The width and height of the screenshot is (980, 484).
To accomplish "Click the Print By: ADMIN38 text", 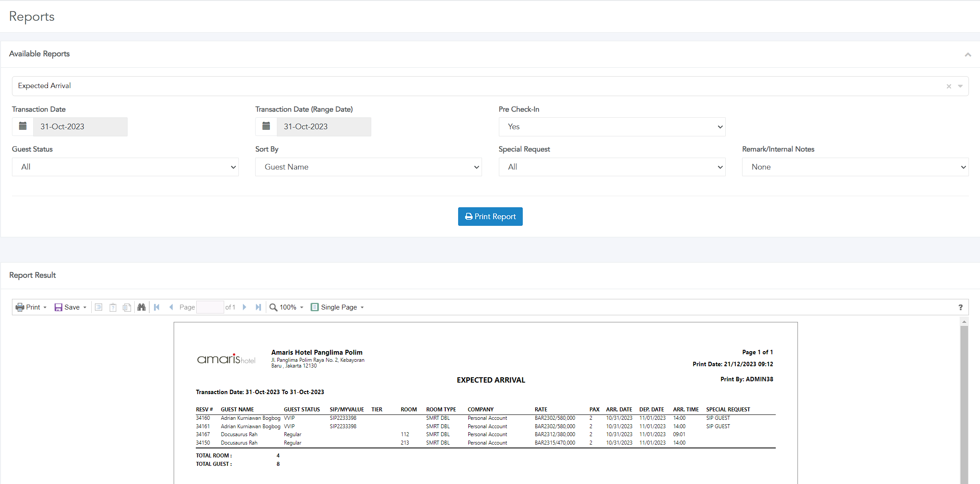I will click(x=747, y=379).
